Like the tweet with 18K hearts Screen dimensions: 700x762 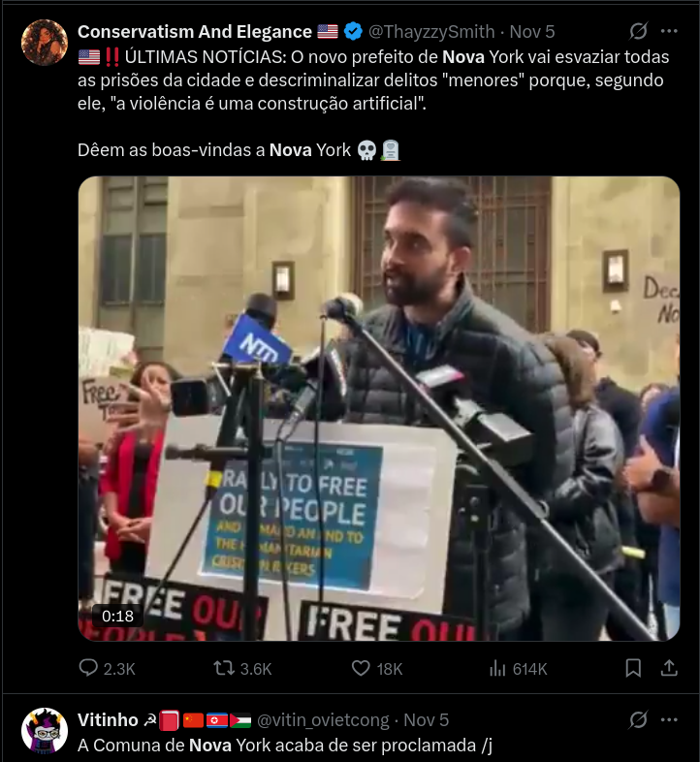coord(361,668)
